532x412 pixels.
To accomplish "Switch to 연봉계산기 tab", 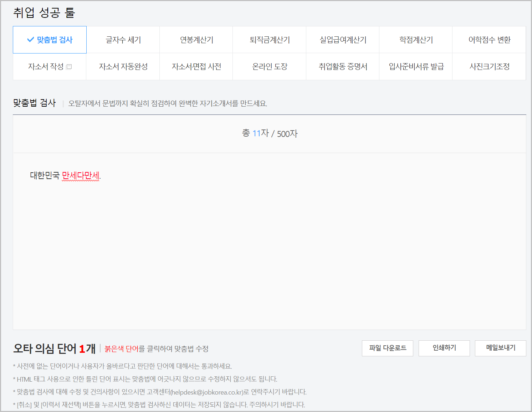I will click(196, 40).
